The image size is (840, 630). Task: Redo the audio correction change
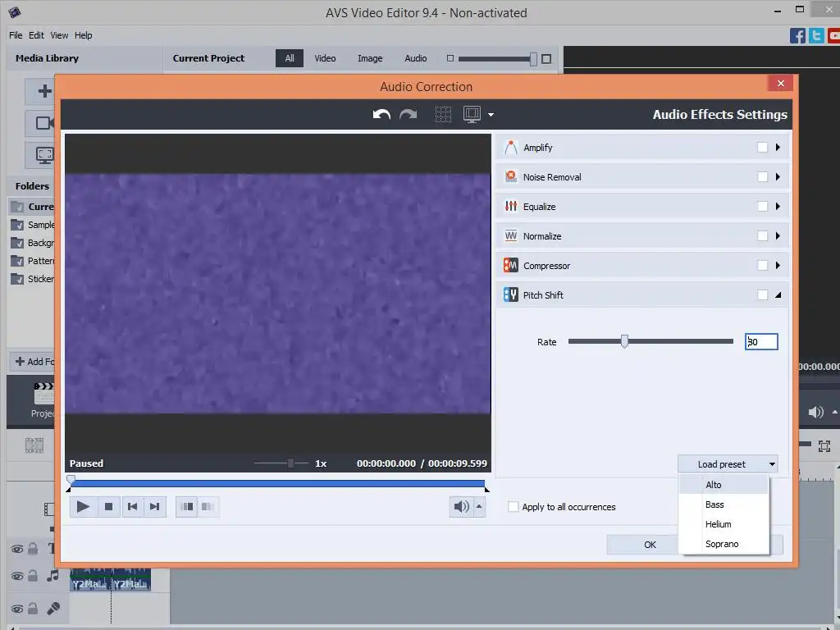tap(409, 114)
